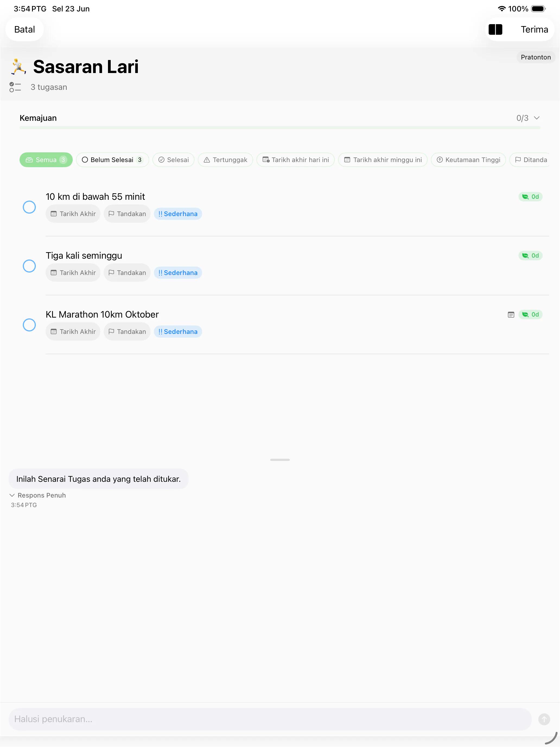Focus the 'Halusi penukaran...' input field

[x=270, y=719]
